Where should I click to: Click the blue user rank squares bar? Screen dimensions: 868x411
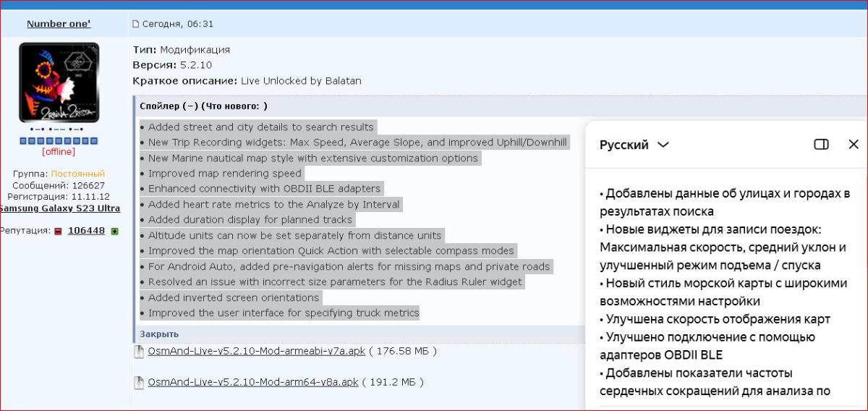pyautogui.click(x=59, y=140)
